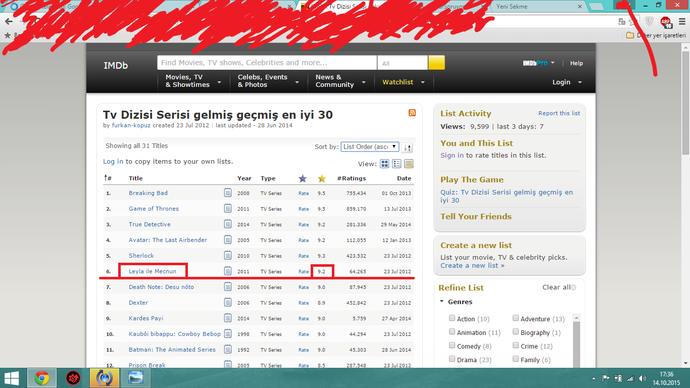Image resolution: width=690 pixels, height=388 pixels.
Task: Tick the Crime genre checkbox
Action: [515, 345]
